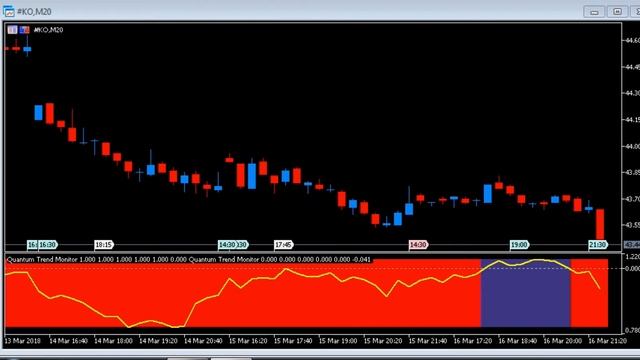
Task: Click the pale first indicator icon beside #KO,M20
Action: pos(12,30)
